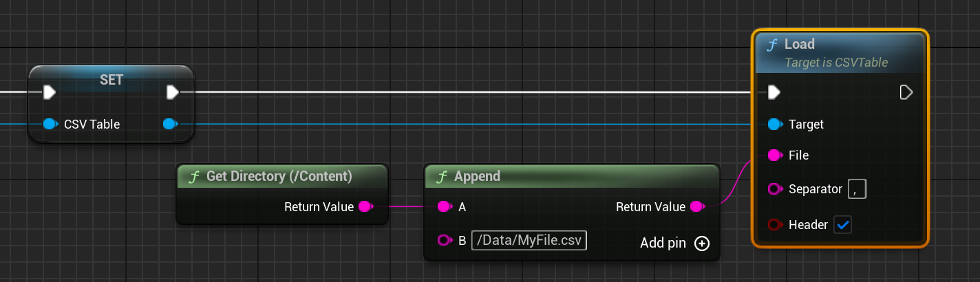Click the Load node execution input pin
The width and height of the screenshot is (980, 282).
coord(774,92)
